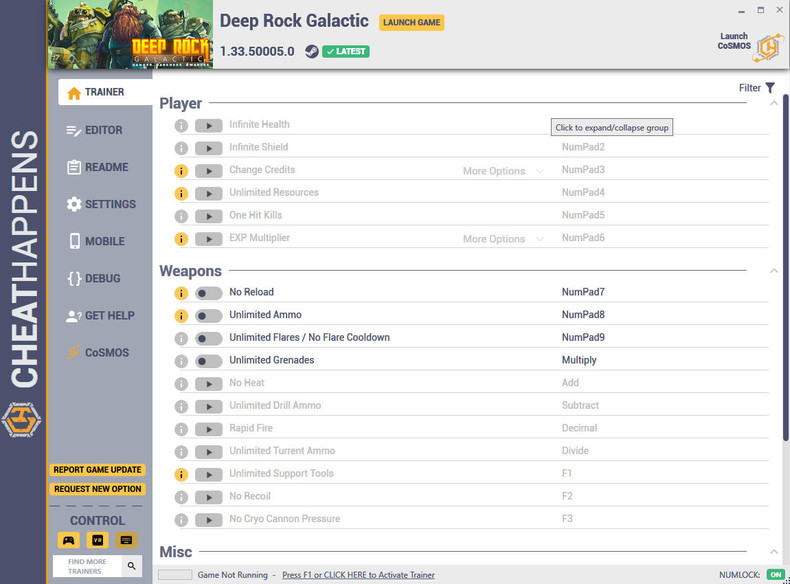Activate the One Hit Kills play button

(x=209, y=216)
